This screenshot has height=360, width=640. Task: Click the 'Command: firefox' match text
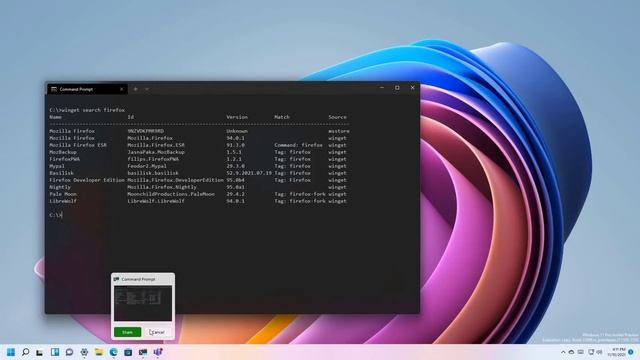pos(298,145)
